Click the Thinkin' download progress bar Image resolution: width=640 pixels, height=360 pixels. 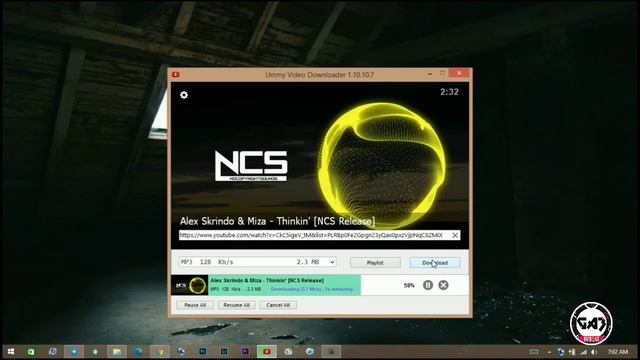click(285, 285)
